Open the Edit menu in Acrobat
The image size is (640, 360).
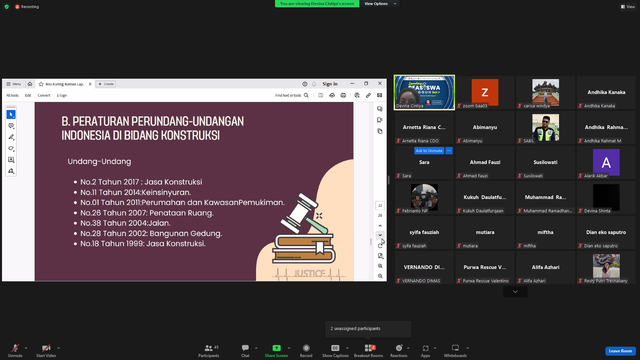[28, 95]
